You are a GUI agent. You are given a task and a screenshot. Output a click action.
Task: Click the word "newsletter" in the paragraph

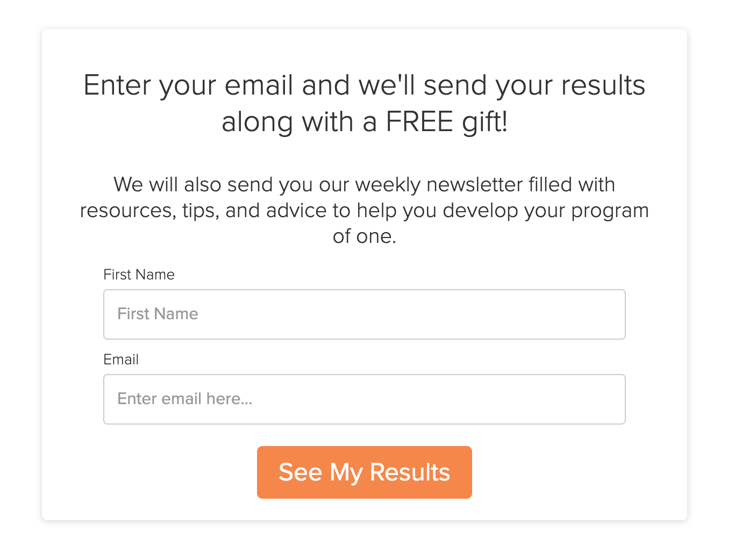[x=474, y=185]
